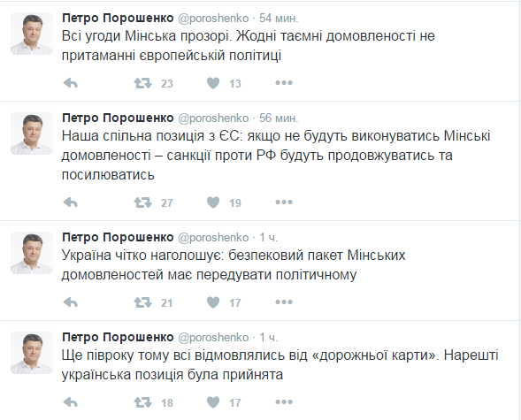Like the tweet about 'безпековий пакет'

pyautogui.click(x=213, y=302)
